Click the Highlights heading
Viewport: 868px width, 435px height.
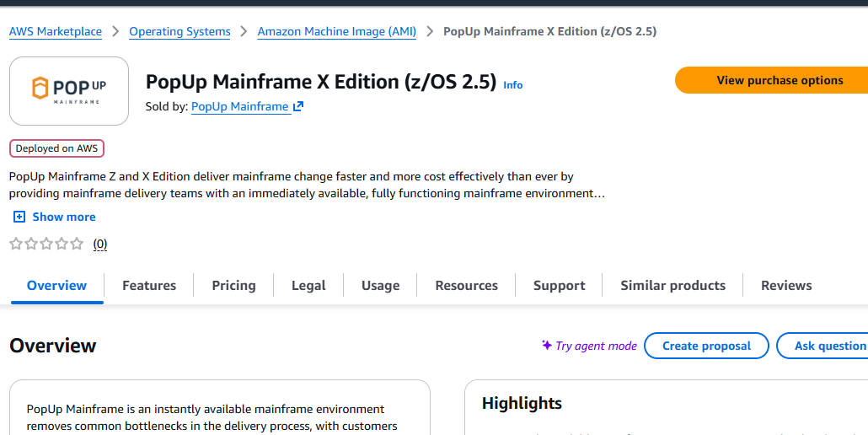click(522, 404)
